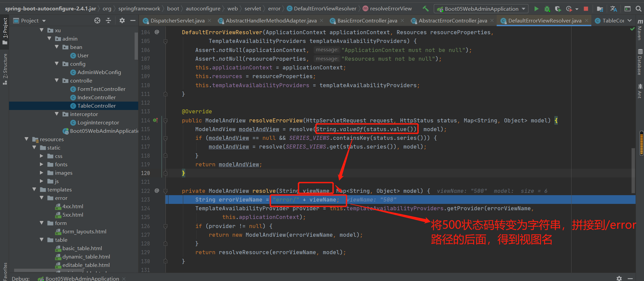
Task: Open profiler run options dropdown arrow
Action: [577, 9]
